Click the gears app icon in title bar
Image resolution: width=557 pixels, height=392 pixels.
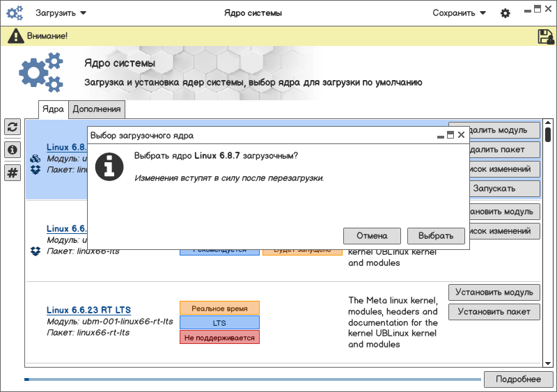(15, 13)
